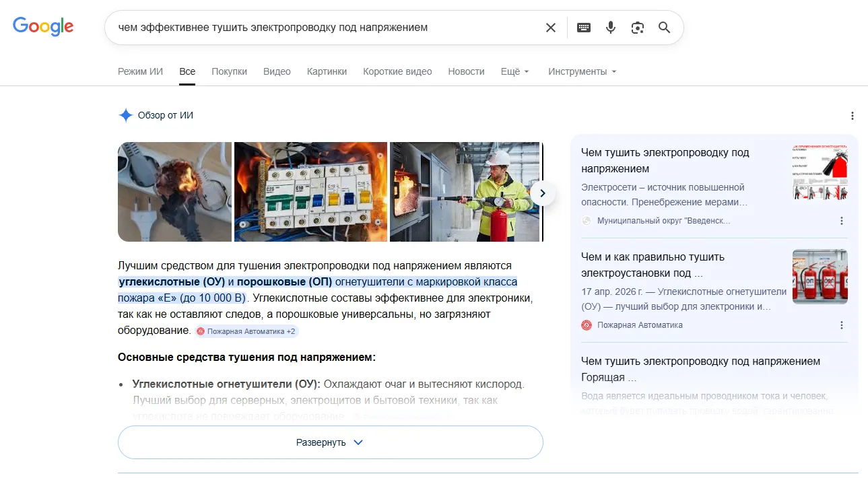Viewport: 868px width, 478px height.
Task: Open the Картинки tab
Action: pyautogui.click(x=327, y=71)
